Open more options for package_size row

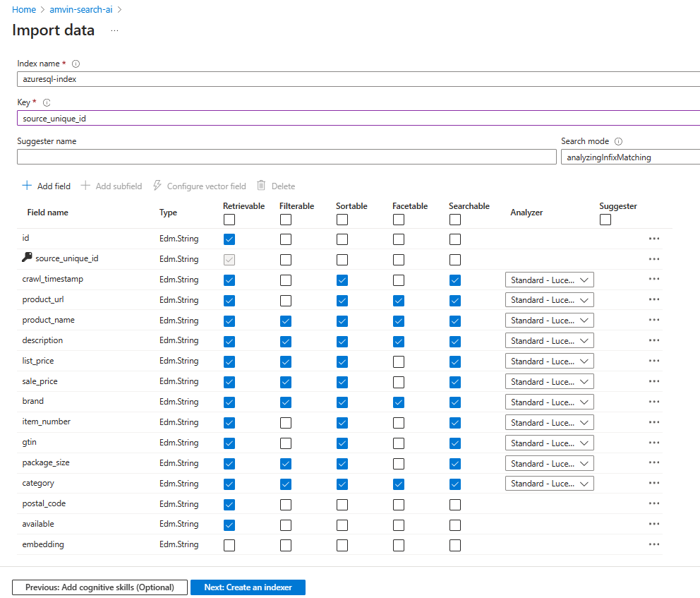pyautogui.click(x=654, y=463)
